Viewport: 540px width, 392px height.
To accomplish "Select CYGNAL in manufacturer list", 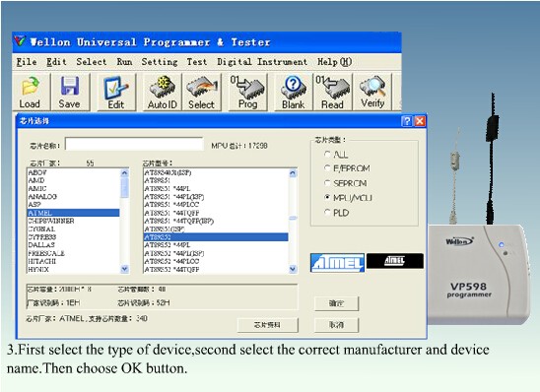I will tap(73, 229).
